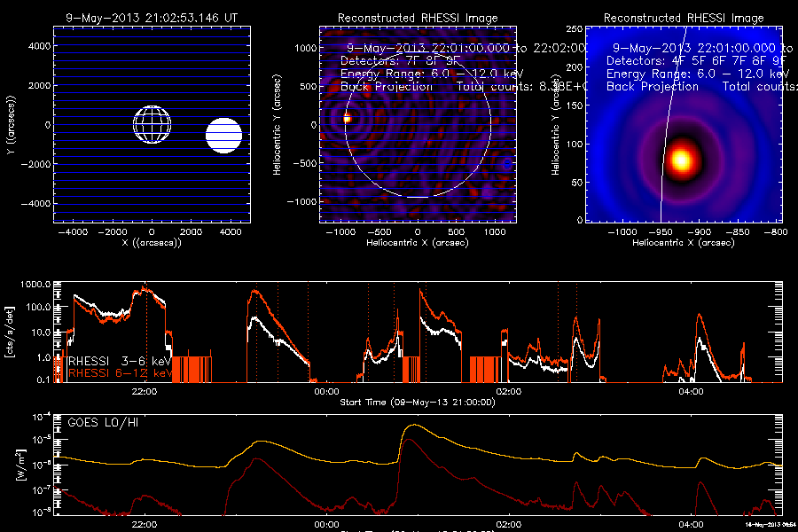Screen dimensions: 798x532
Task: Click the "GOES LO/HI" plot label
Action: point(103,423)
